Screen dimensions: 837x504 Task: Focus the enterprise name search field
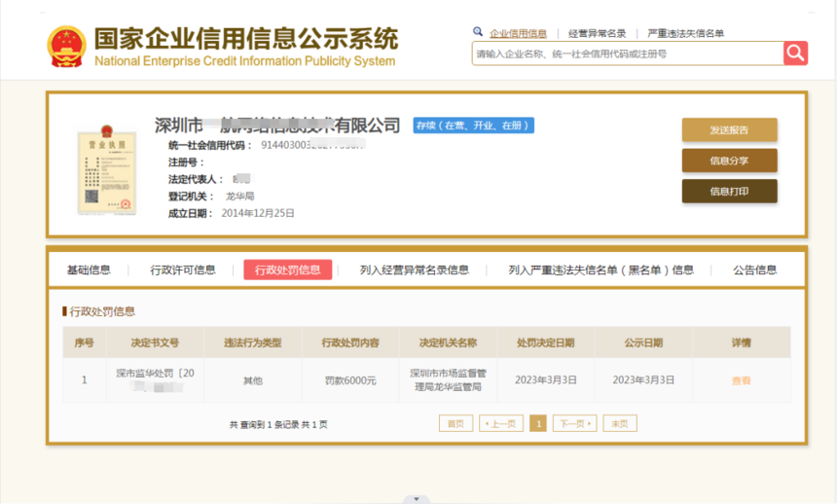pos(628,54)
